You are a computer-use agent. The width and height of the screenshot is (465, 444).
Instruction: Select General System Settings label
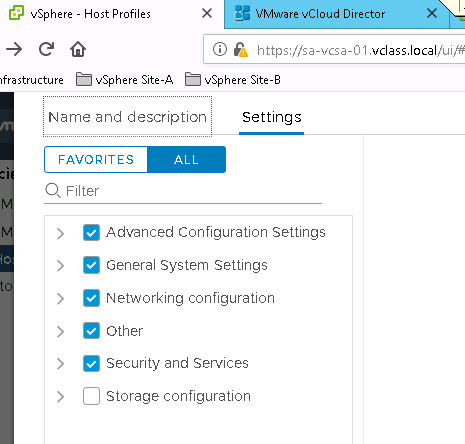[187, 266]
